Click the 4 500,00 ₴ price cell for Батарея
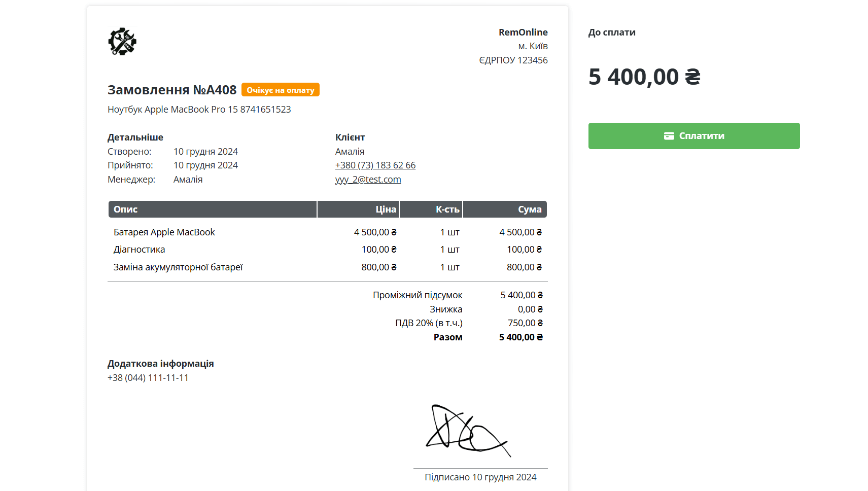The width and height of the screenshot is (868, 491). pos(375,232)
